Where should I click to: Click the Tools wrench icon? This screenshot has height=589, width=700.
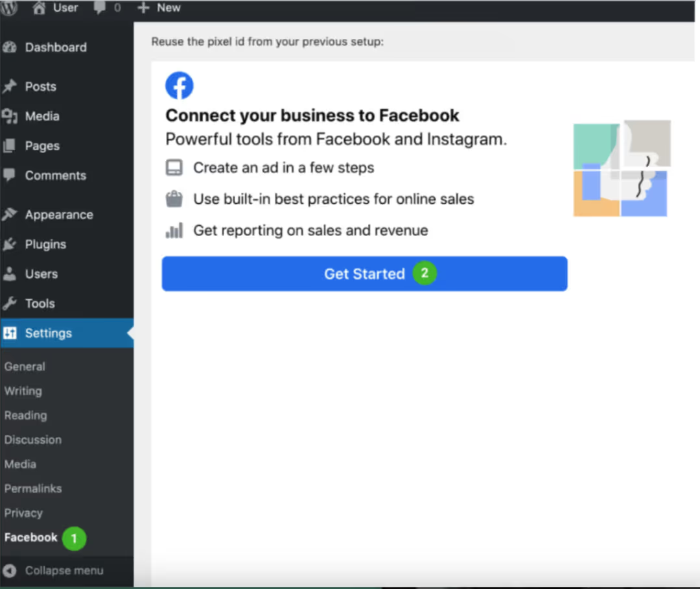[9, 304]
